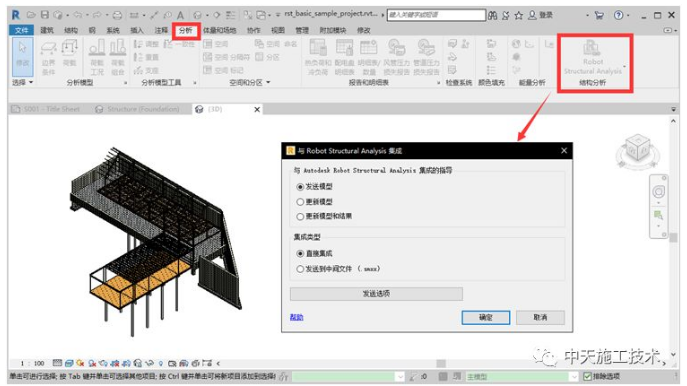
Task: Open the main model combo box in status bar
Action: pos(574,376)
